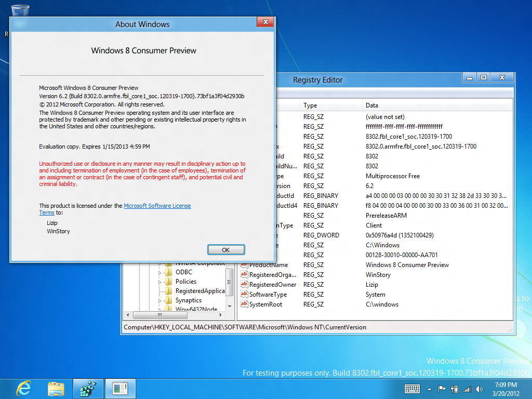Screen dimensions: 532x399
Task: Open Action Center flag icon
Action: point(442,389)
